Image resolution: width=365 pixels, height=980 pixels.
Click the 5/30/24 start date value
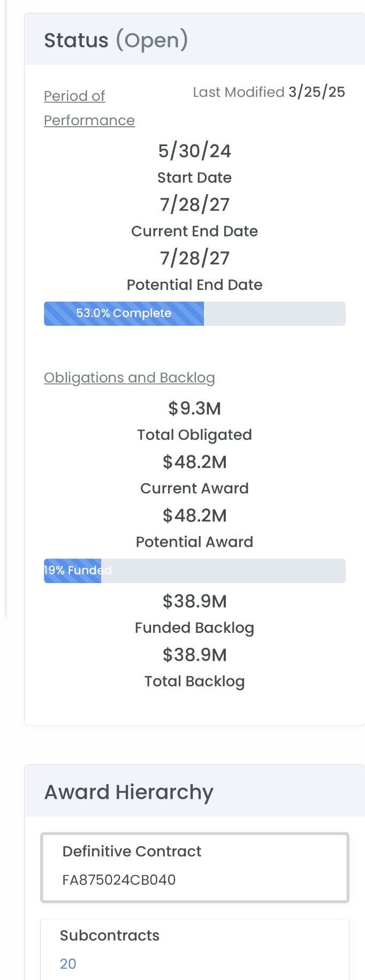coord(194,151)
